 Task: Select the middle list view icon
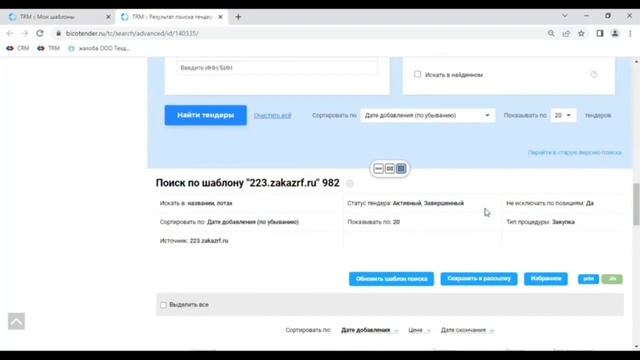[390, 169]
